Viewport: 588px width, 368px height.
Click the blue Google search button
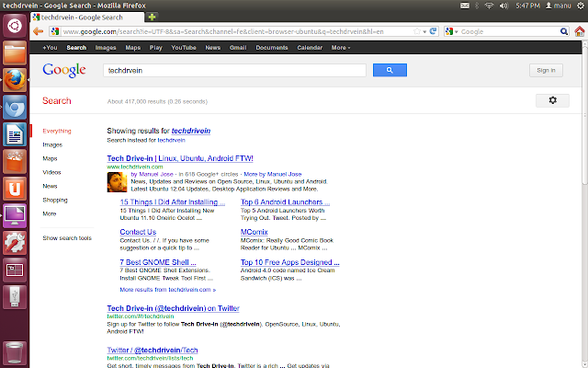click(x=390, y=70)
